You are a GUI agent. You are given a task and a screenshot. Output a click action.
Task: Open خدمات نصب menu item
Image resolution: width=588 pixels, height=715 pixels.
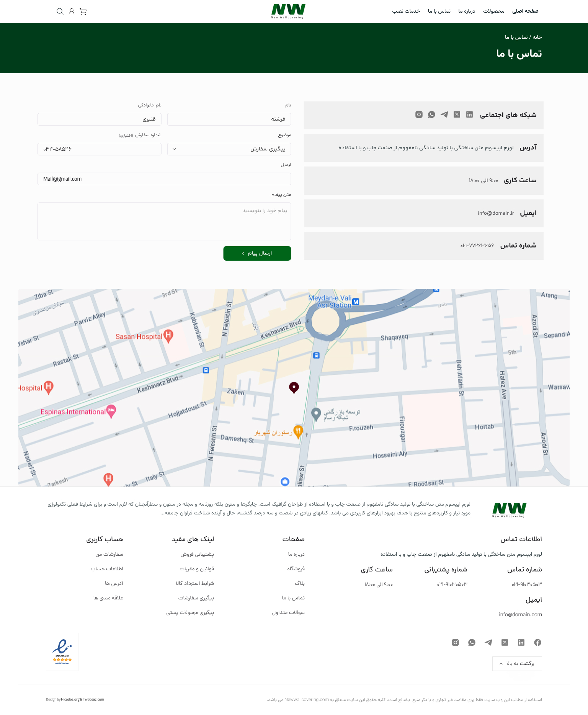(406, 11)
